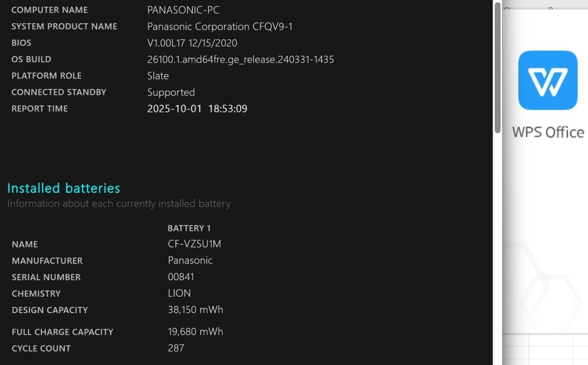Screen dimensions: 588x365
Task: Click the vertical scrollbar thumb of the report
Action: (497, 67)
